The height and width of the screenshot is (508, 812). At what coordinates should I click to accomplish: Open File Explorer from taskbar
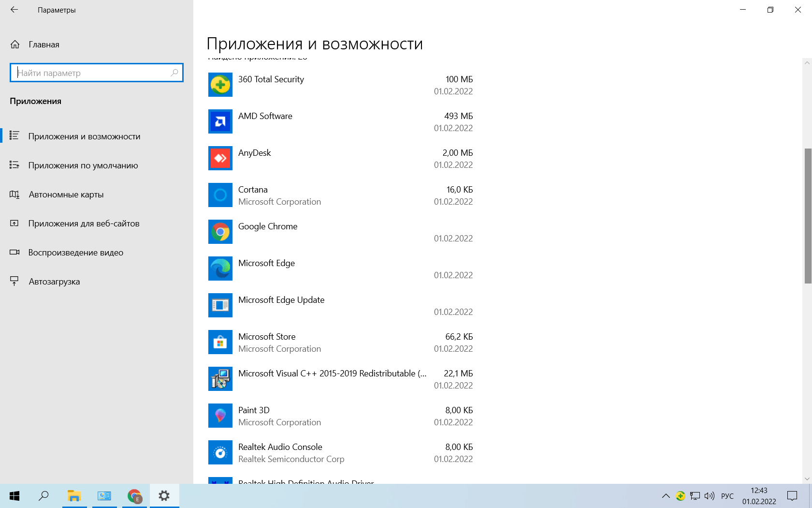pos(74,496)
